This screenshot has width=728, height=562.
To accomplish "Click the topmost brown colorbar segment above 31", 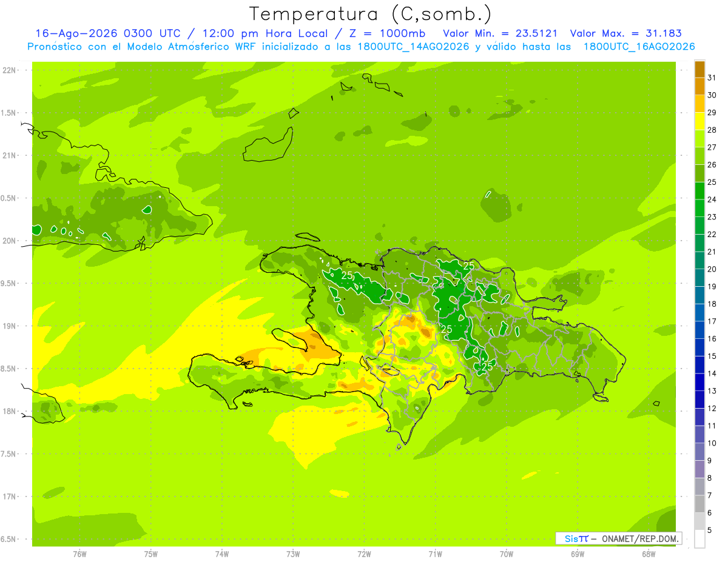I will point(699,69).
